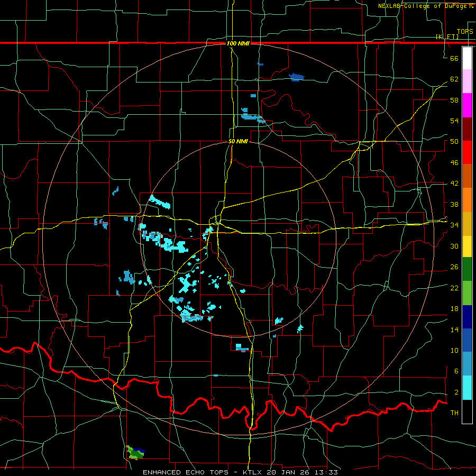Click the legend value "26"

coord(454,267)
